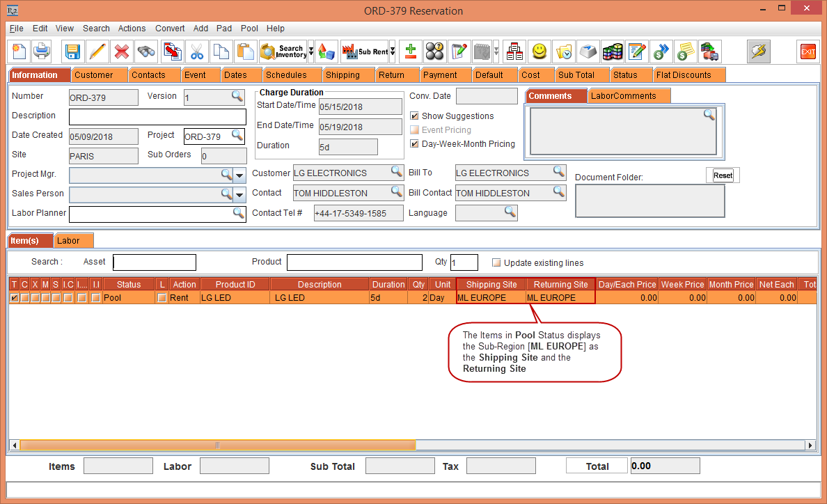Expand the Sales Person dropdown arrow
Viewport: 827px width, 504px height.
pos(239,194)
